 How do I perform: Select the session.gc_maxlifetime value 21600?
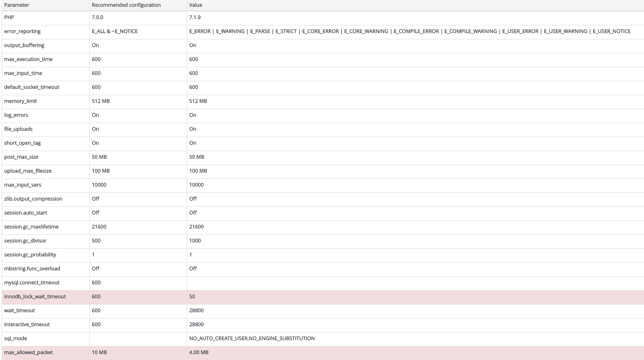(x=196, y=227)
